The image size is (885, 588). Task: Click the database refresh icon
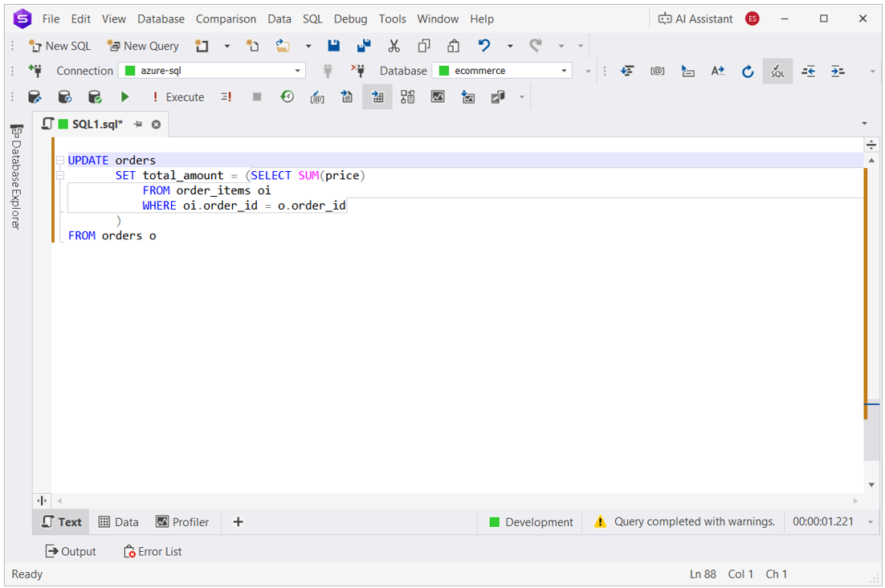pos(65,97)
